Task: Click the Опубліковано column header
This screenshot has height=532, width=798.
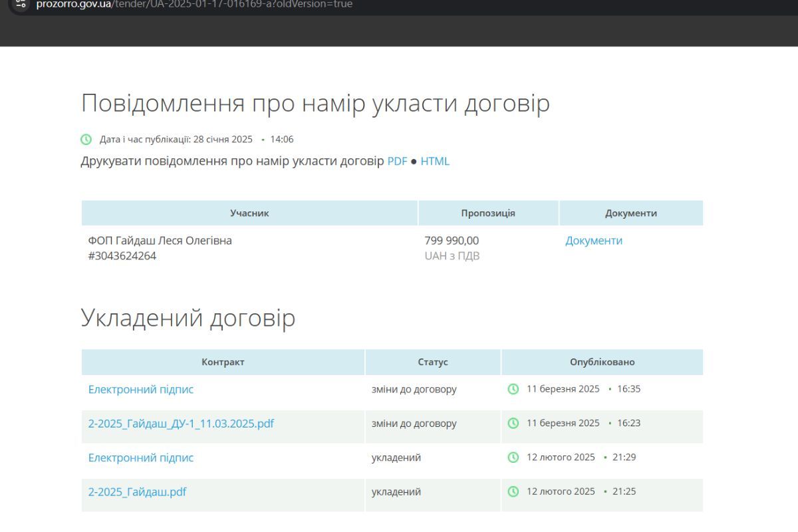Action: [601, 362]
